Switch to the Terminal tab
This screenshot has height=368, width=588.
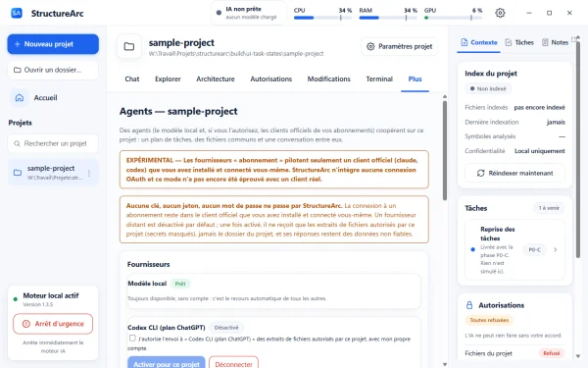[379, 79]
